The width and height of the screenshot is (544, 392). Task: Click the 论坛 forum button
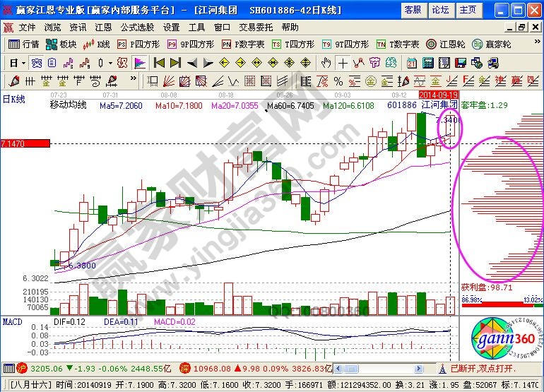click(439, 10)
